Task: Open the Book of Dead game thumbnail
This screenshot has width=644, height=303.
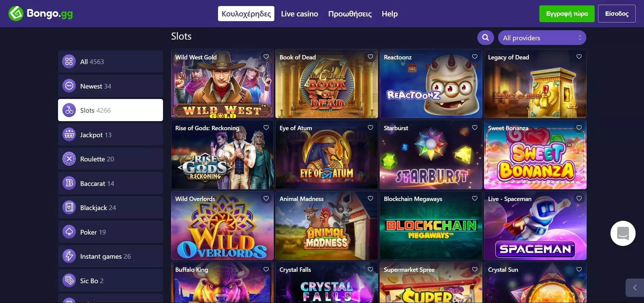Action: (x=326, y=87)
